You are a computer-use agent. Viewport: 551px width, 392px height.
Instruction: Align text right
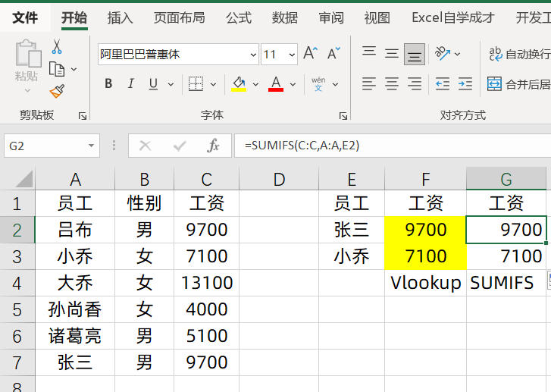(415, 84)
